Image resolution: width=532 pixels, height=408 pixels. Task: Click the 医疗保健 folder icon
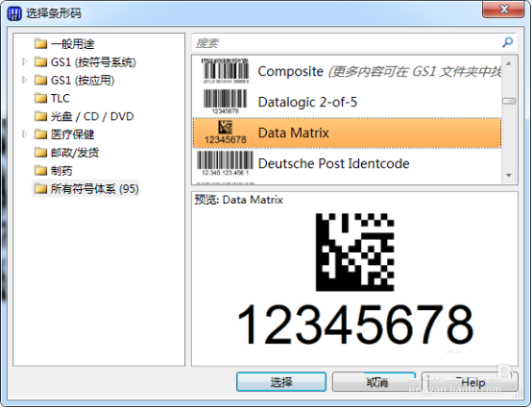[x=40, y=134]
